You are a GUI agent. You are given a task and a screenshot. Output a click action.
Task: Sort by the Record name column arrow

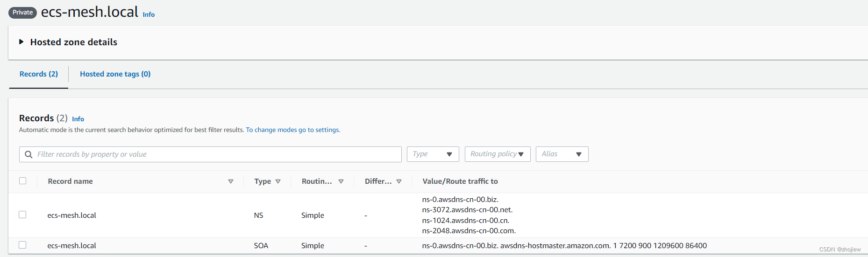pyautogui.click(x=231, y=181)
